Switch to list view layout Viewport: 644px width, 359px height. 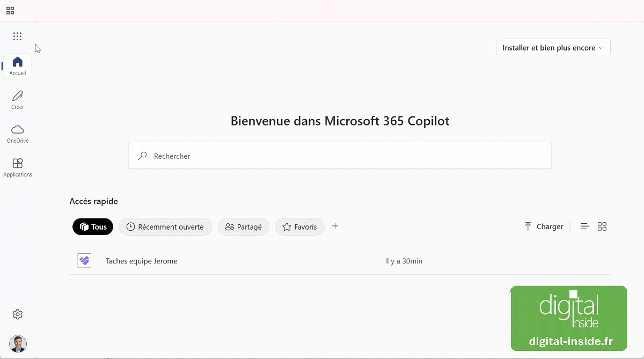click(584, 226)
